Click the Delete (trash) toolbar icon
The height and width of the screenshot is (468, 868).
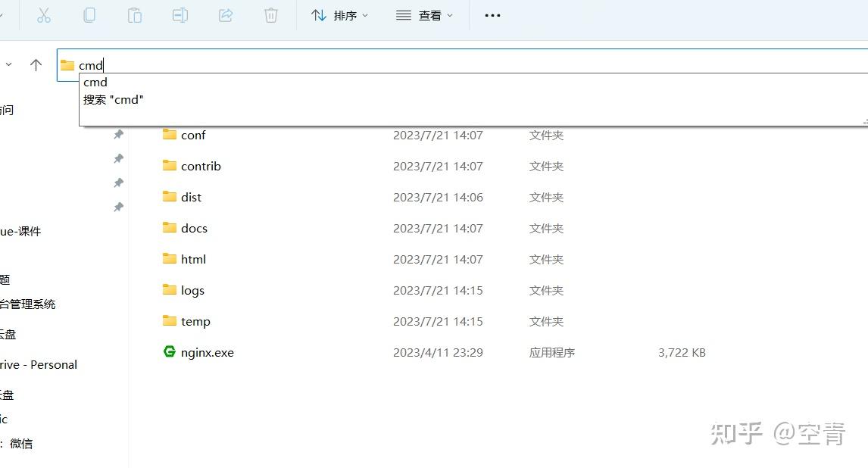[270, 15]
